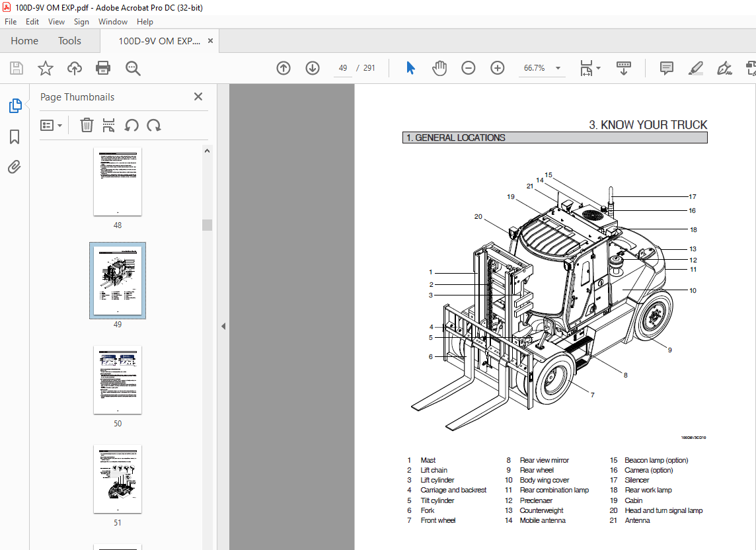Switch to the Tools tab
The image size is (756, 550).
point(69,41)
